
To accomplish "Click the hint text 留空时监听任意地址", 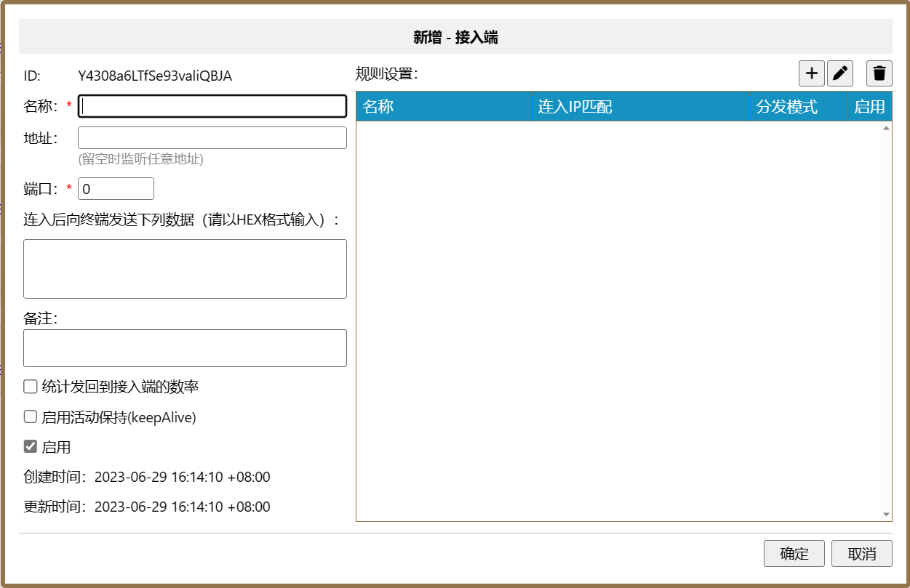I will (x=140, y=159).
